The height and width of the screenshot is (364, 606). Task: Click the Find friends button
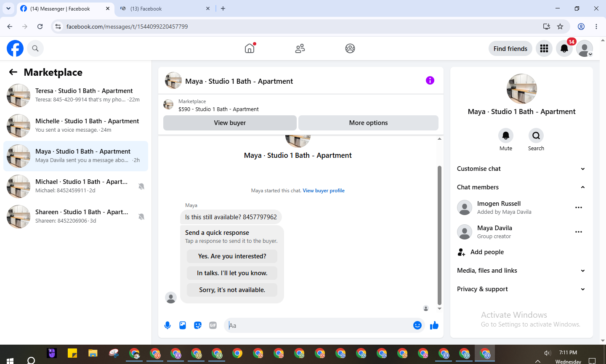(x=510, y=48)
